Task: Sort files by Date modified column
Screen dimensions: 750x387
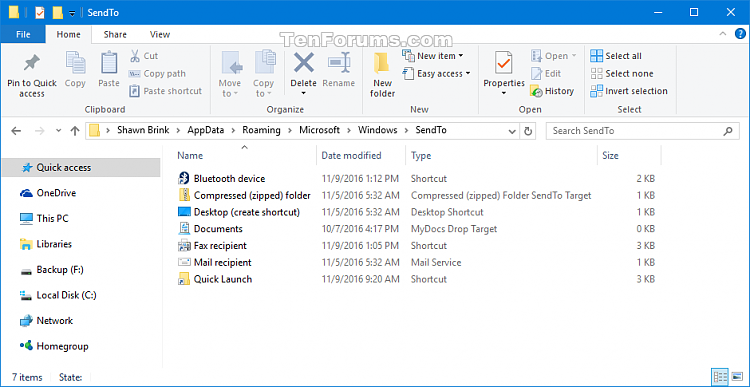Action: tap(351, 155)
